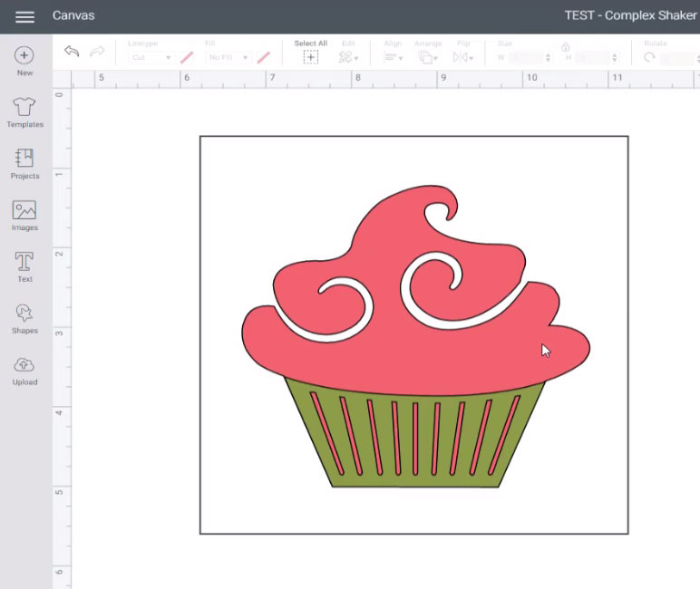700x589 pixels.
Task: Open the hamburger main menu
Action: click(x=24, y=17)
